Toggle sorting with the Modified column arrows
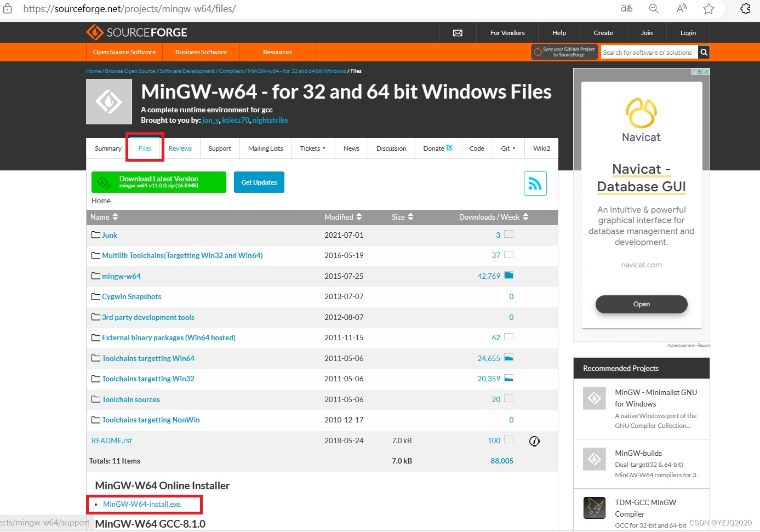Viewport: 760px width, 532px height. pos(359,217)
